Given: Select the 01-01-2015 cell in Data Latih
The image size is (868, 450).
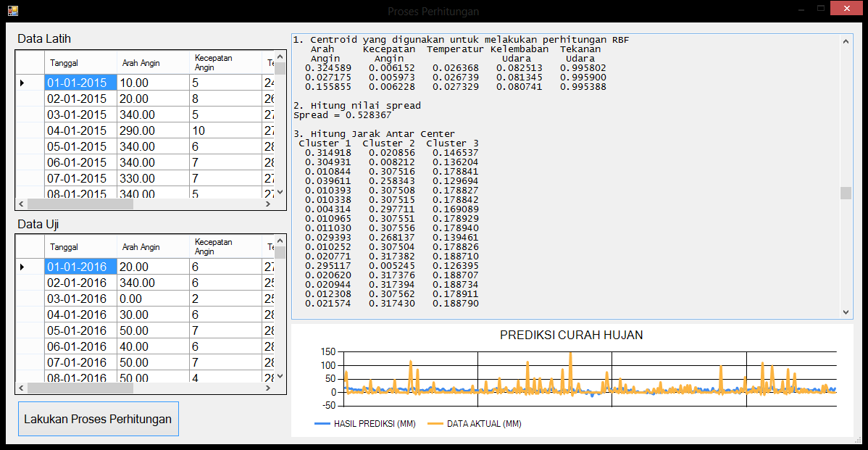Looking at the screenshot, I should click(80, 83).
